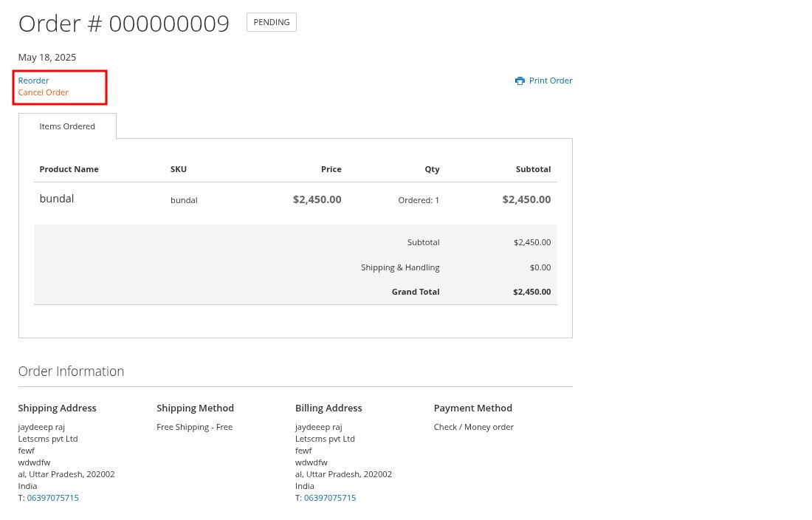Click the bundal product name in table
Viewport: 812px width, 520px height.
(57, 199)
